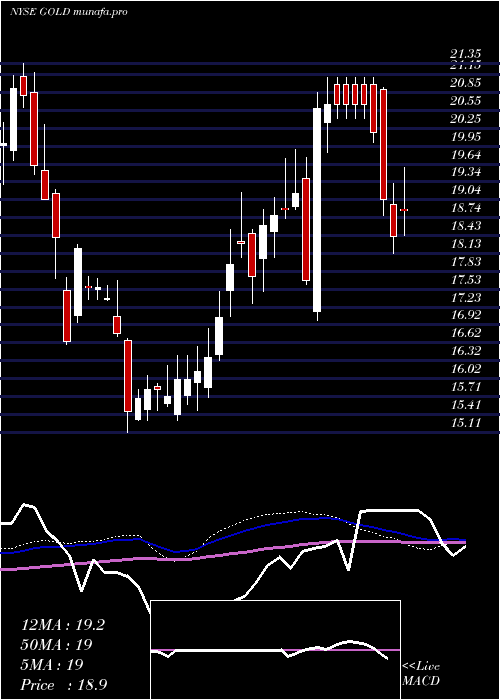Click the 20.85 price axis label

[x=466, y=83]
